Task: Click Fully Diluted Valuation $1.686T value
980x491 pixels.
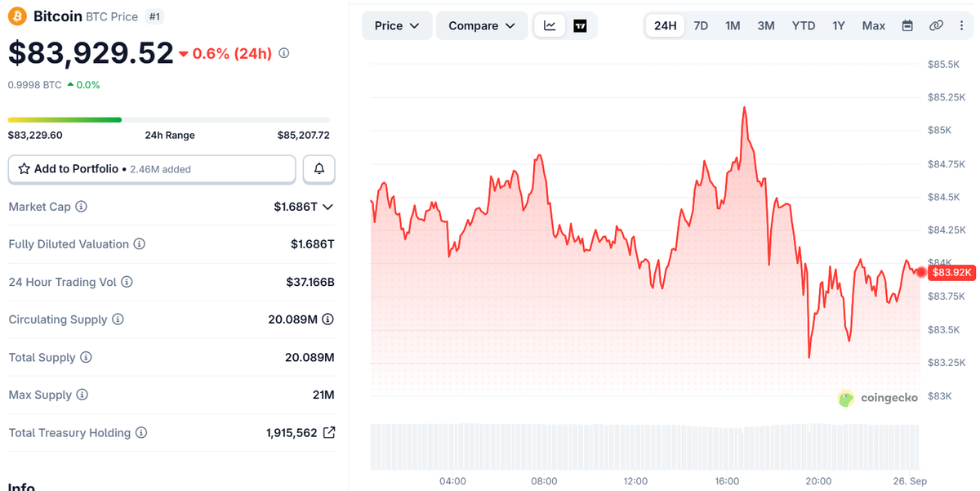Action: coord(313,244)
